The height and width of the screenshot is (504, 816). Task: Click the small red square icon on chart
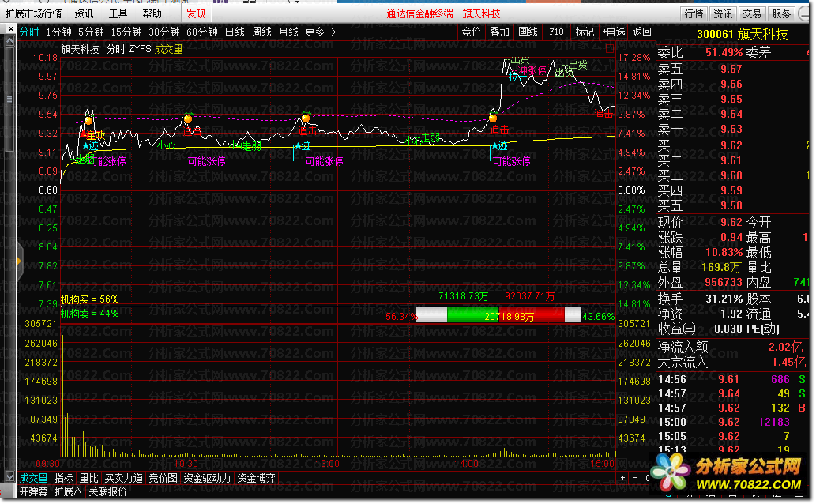click(x=610, y=49)
